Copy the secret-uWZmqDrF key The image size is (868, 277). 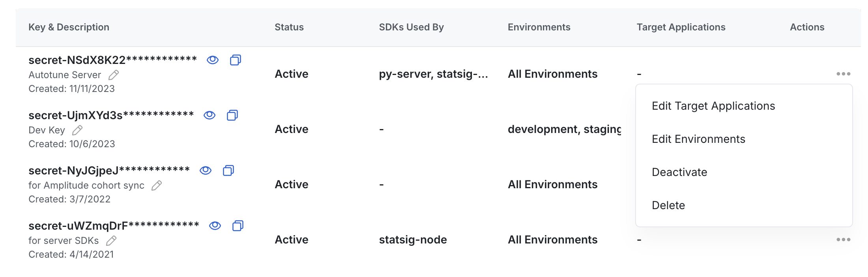(x=238, y=226)
